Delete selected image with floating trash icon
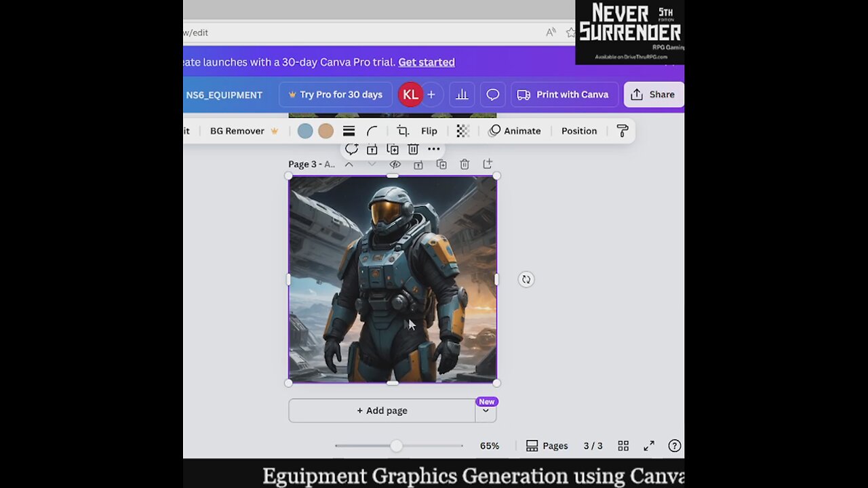 tap(413, 149)
